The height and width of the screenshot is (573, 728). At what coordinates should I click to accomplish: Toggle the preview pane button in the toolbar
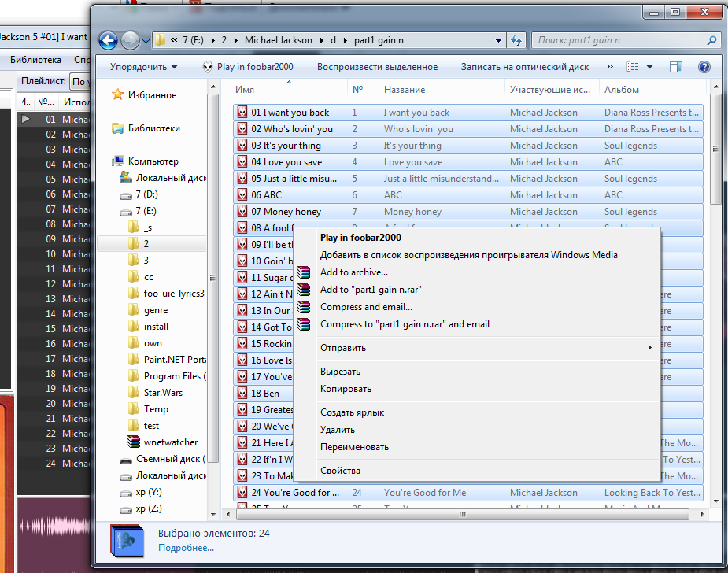coord(675,67)
